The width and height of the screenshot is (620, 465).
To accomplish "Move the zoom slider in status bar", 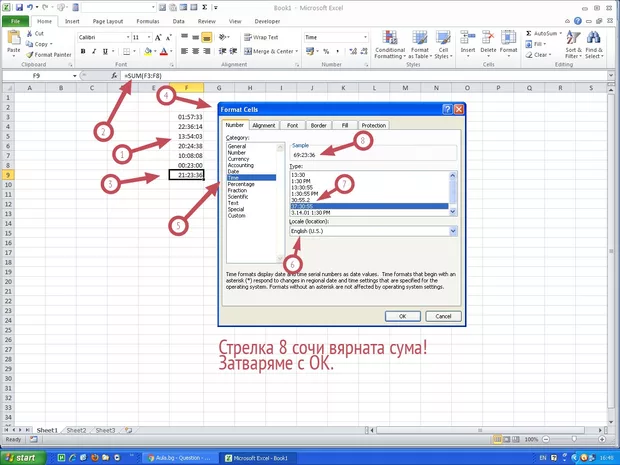I will 574,439.
